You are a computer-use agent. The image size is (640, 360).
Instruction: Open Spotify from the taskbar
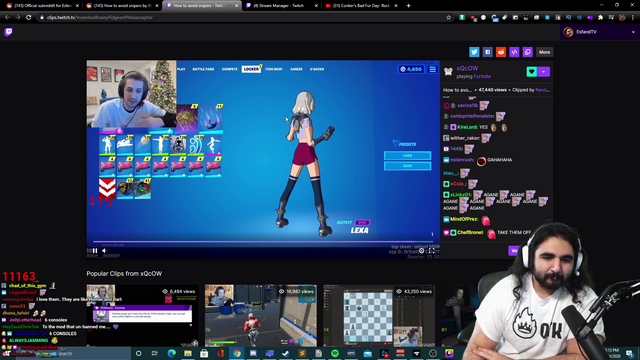coord(335,353)
